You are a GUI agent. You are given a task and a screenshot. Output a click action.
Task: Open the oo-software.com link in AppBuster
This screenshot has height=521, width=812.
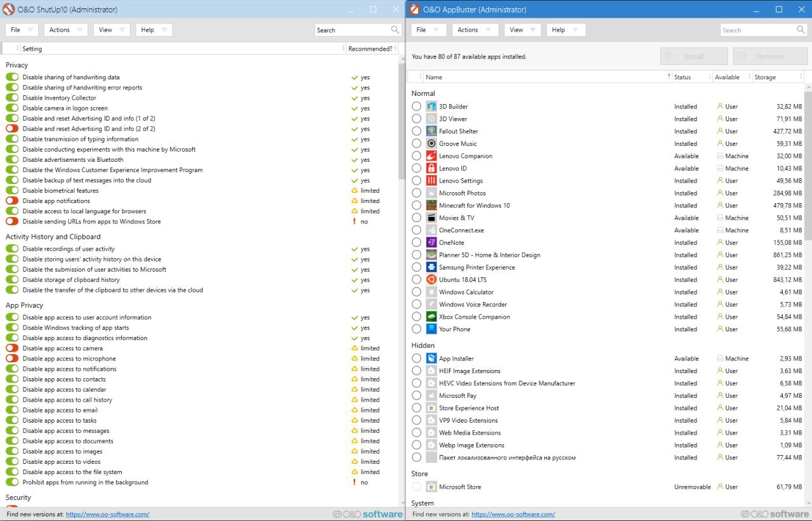513,514
